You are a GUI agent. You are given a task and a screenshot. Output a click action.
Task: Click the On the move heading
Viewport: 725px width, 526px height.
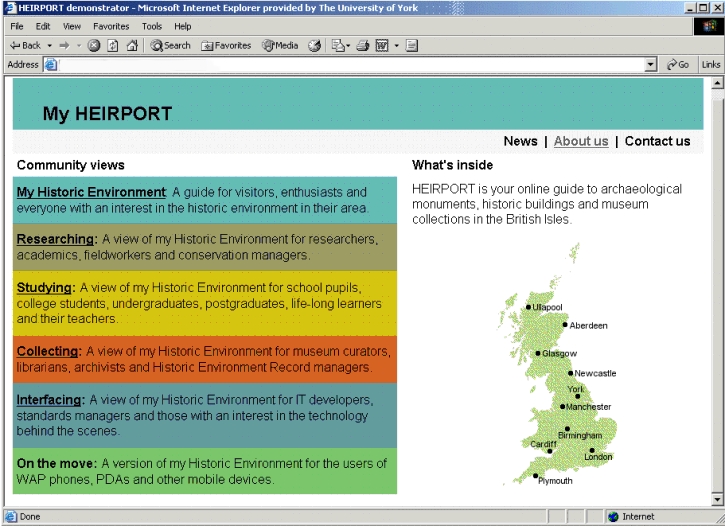(55, 463)
